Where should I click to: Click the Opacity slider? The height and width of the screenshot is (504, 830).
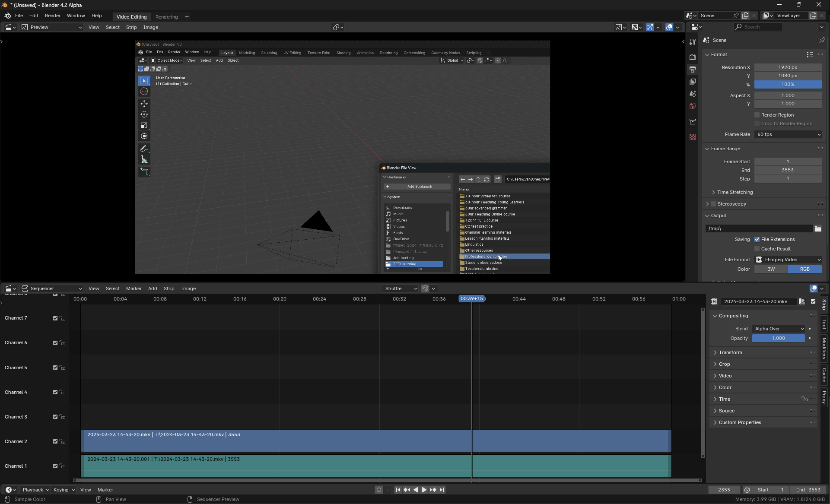point(779,338)
